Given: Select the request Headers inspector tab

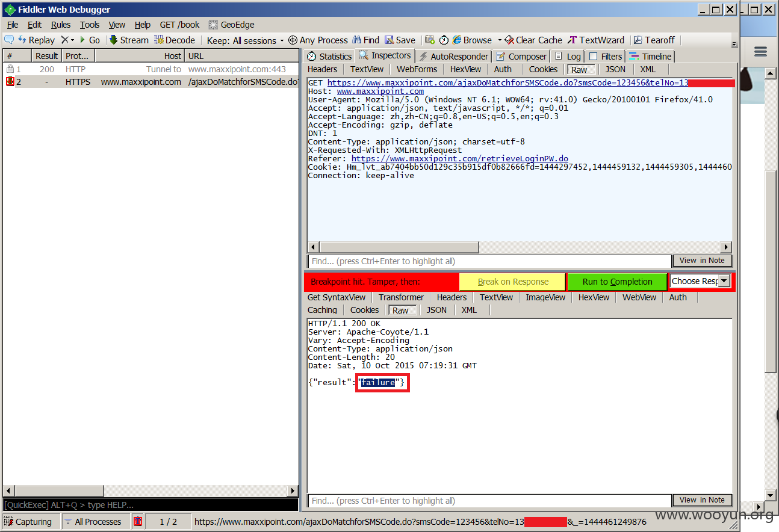Looking at the screenshot, I should coord(323,69).
